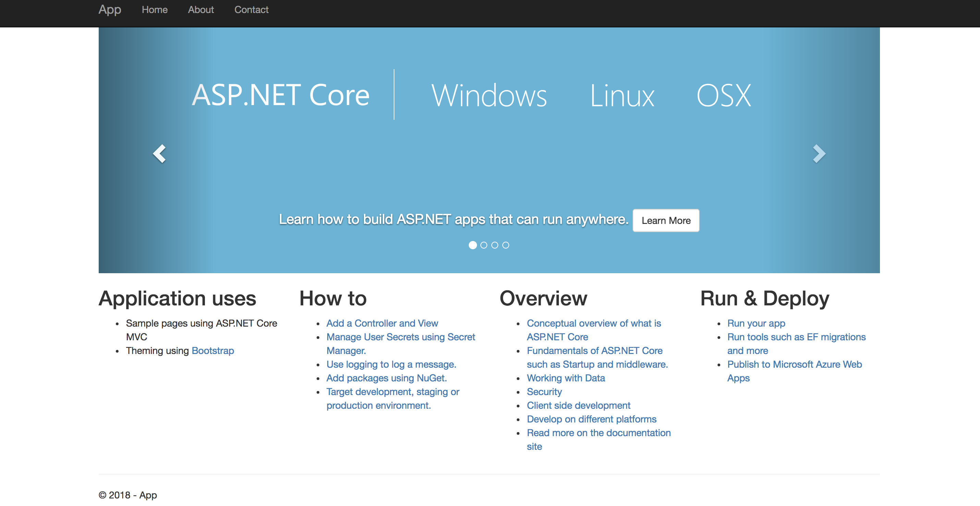Select the third carousel indicator dot

click(494, 245)
